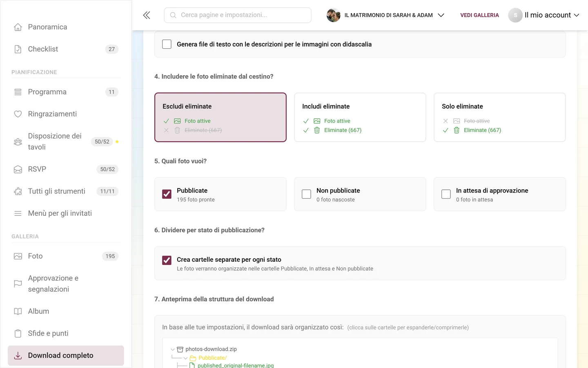
Task: Check the In attesa di approvazione checkbox
Action: tap(446, 194)
